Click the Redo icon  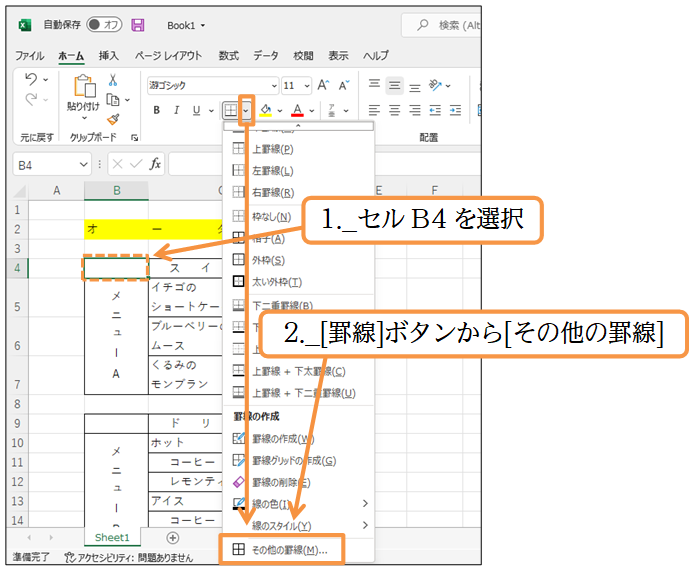(x=31, y=100)
